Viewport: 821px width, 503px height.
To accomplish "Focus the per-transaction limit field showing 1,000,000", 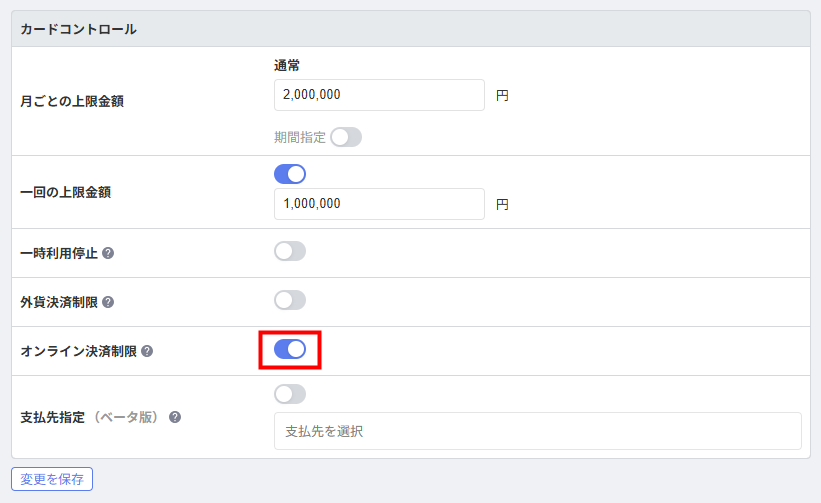I will click(x=378, y=204).
